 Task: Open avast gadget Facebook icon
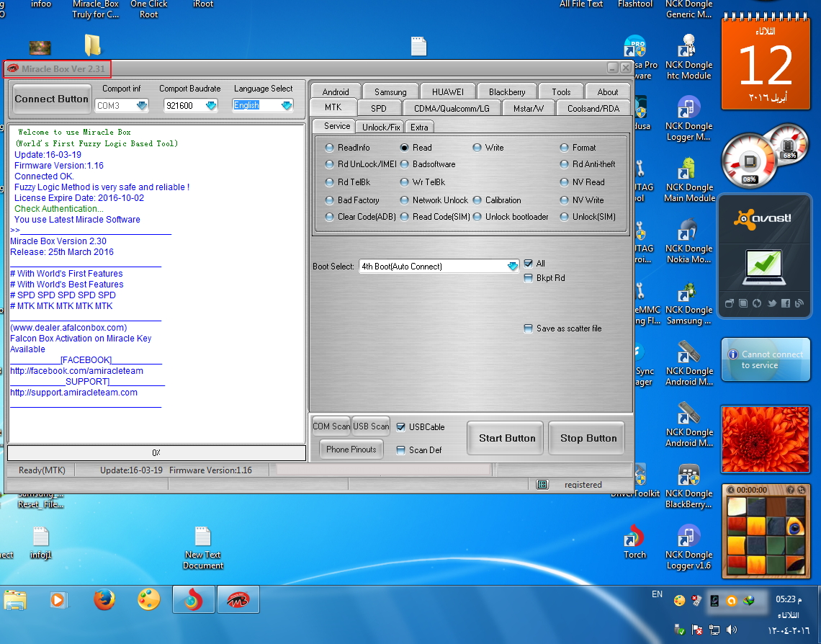click(786, 303)
